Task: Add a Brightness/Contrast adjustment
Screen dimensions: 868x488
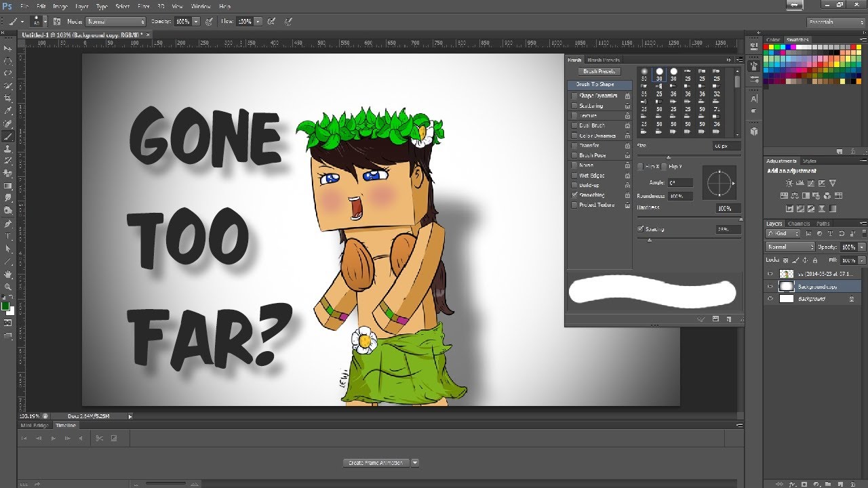Action: coord(789,183)
